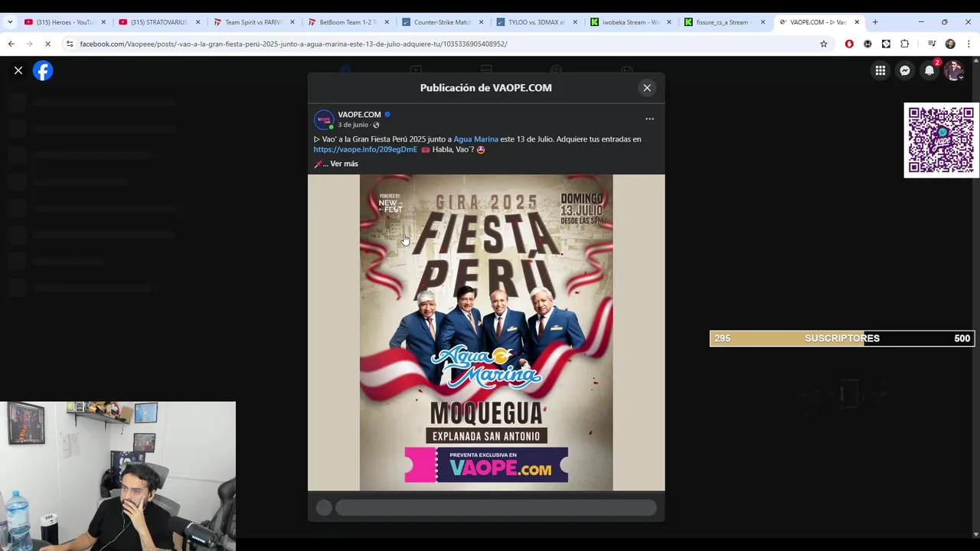Open the vaope.info/209egDmE link
The image size is (980, 551).
pos(365,149)
